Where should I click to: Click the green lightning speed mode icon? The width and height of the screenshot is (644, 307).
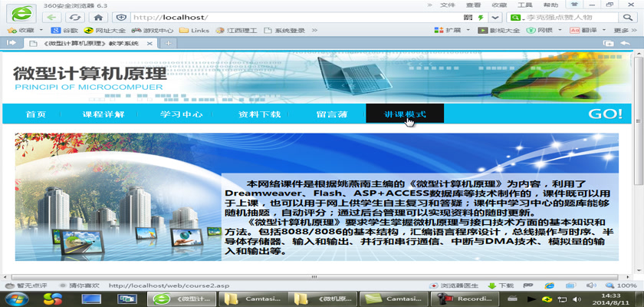pyautogui.click(x=481, y=17)
